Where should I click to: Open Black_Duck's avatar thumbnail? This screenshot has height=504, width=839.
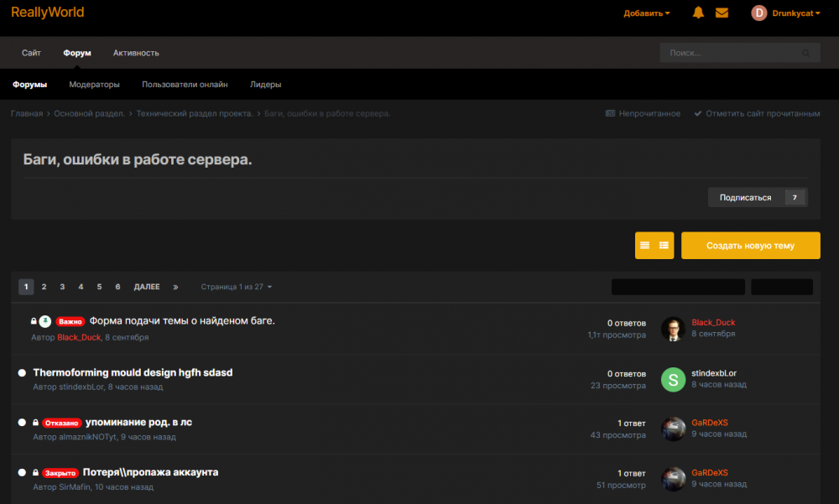pos(673,329)
